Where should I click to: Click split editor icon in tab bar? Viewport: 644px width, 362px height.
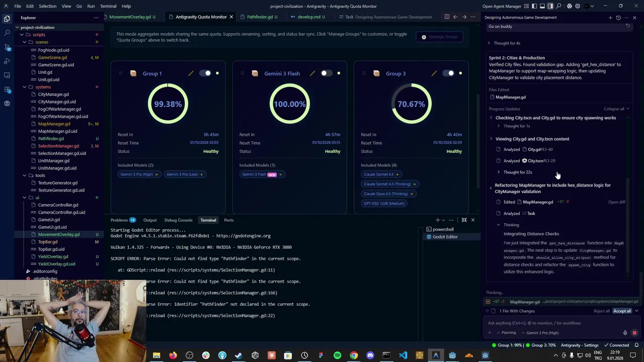pyautogui.click(x=446, y=17)
